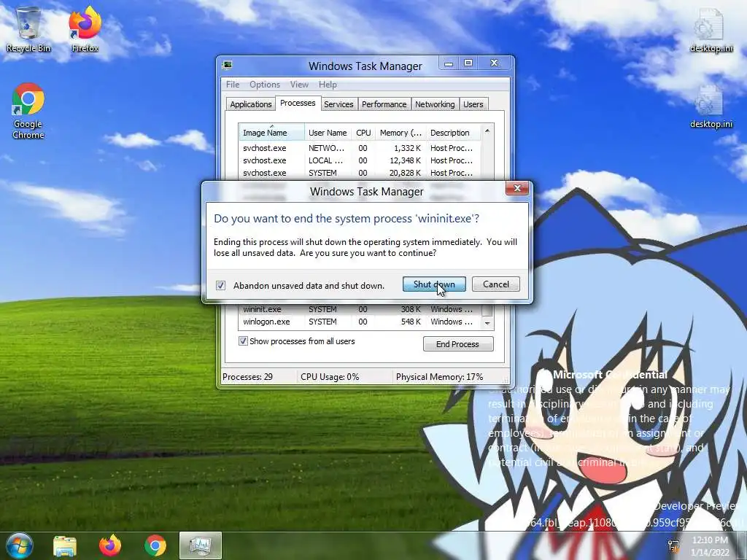Open the Firefox desktop shortcut
This screenshot has width=747, height=560.
[85, 29]
